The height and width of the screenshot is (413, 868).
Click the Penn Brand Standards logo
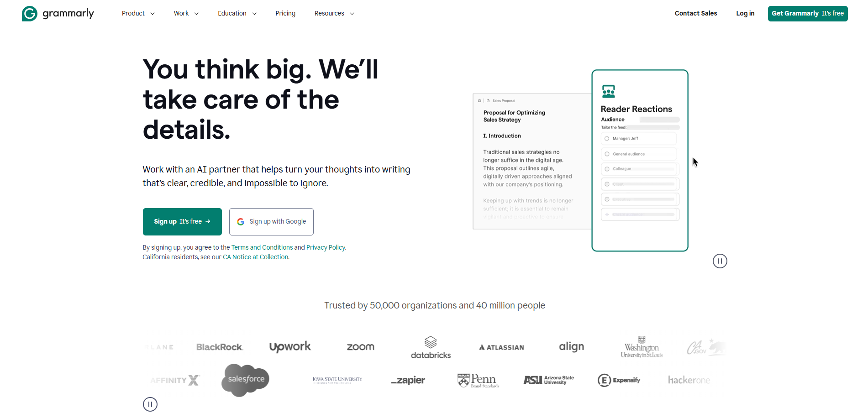pos(478,380)
